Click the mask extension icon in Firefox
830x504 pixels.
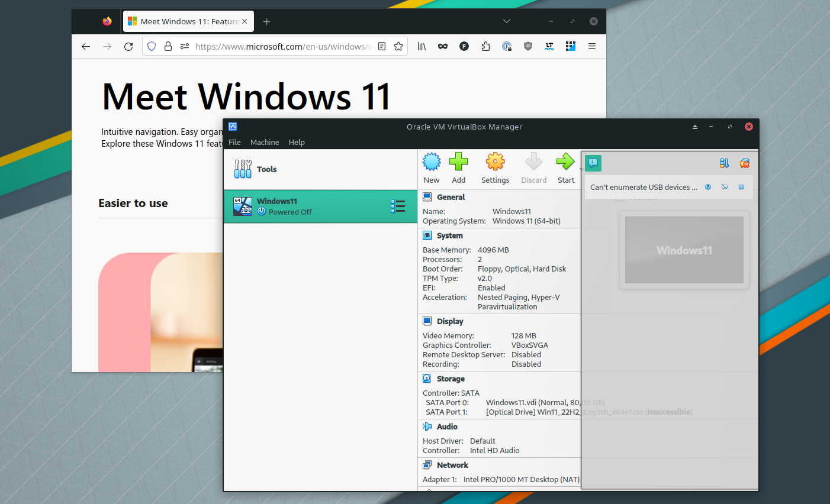(x=443, y=46)
